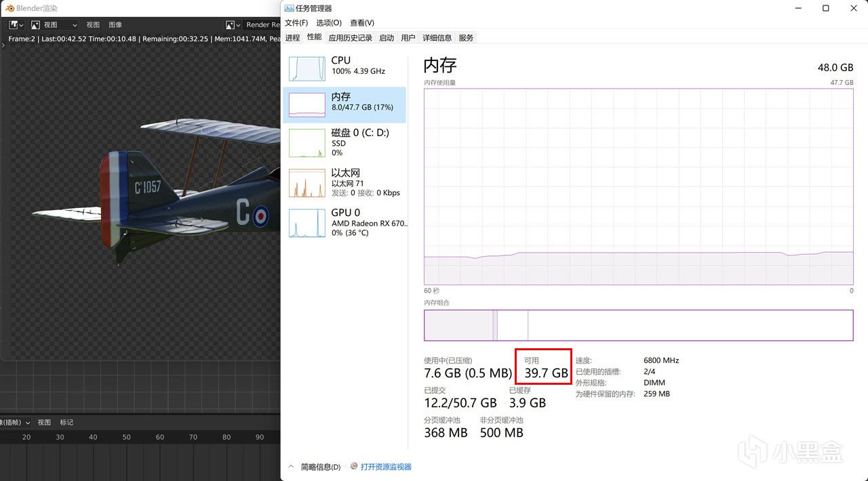868x481 pixels.
Task: Click the Task Manager title bar icon
Action: 290,8
